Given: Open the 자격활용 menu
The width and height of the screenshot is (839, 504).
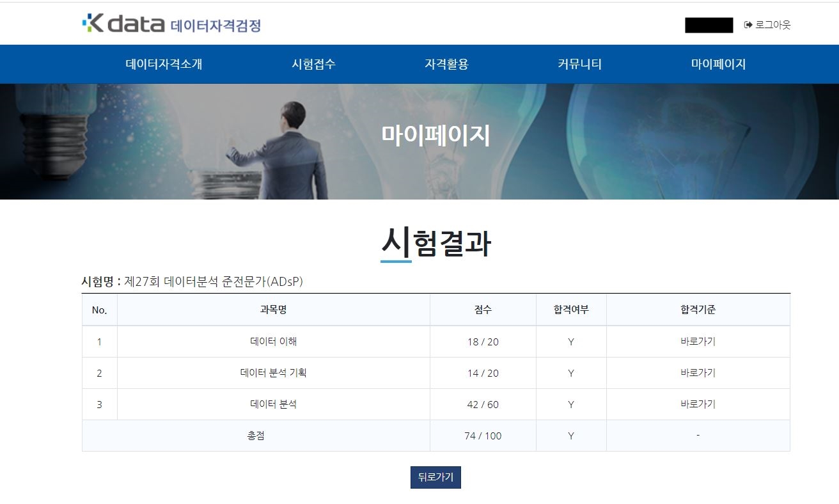Looking at the screenshot, I should point(446,64).
